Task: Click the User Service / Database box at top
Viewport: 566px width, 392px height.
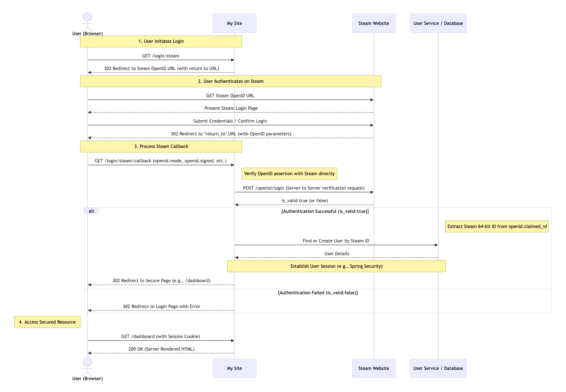Action: click(x=438, y=23)
